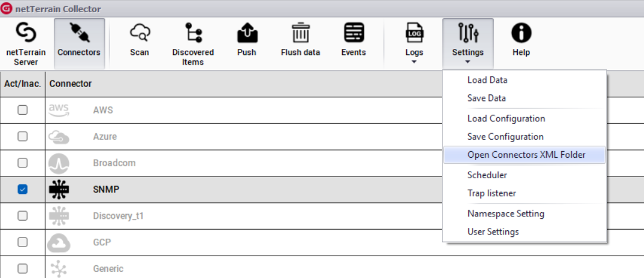Image resolution: width=644 pixels, height=278 pixels.
Task: Select the Broadcom connector row
Action: pos(114,163)
